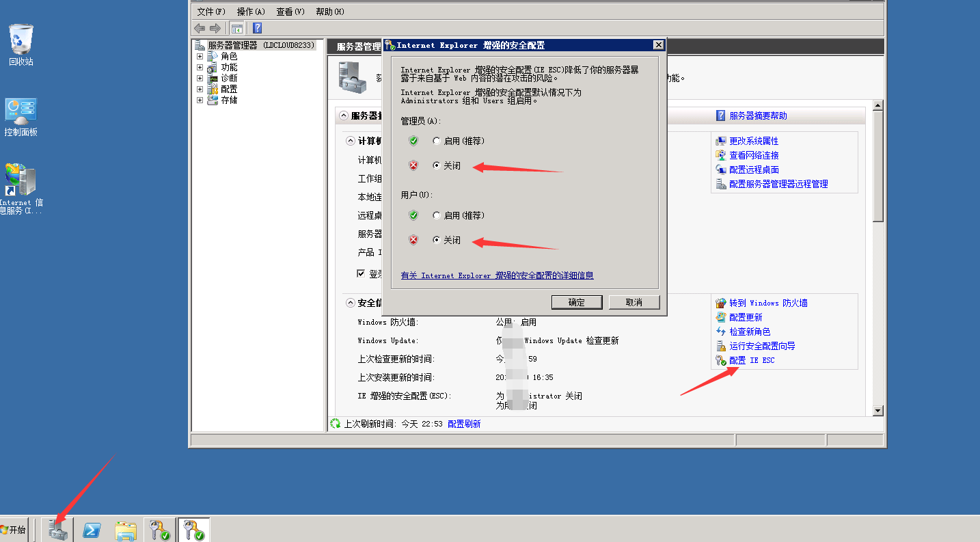Viewport: 980px width, 542px height.
Task: Open the Internet 信息服务 desktop shortcut
Action: (21, 189)
